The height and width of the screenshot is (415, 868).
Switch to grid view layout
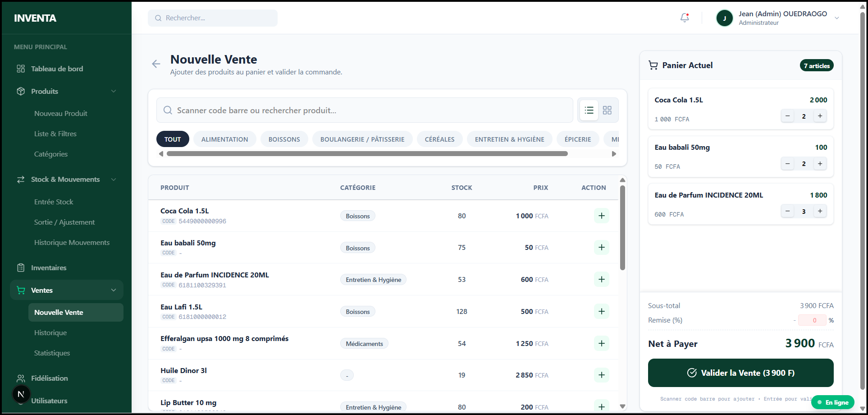(x=607, y=110)
